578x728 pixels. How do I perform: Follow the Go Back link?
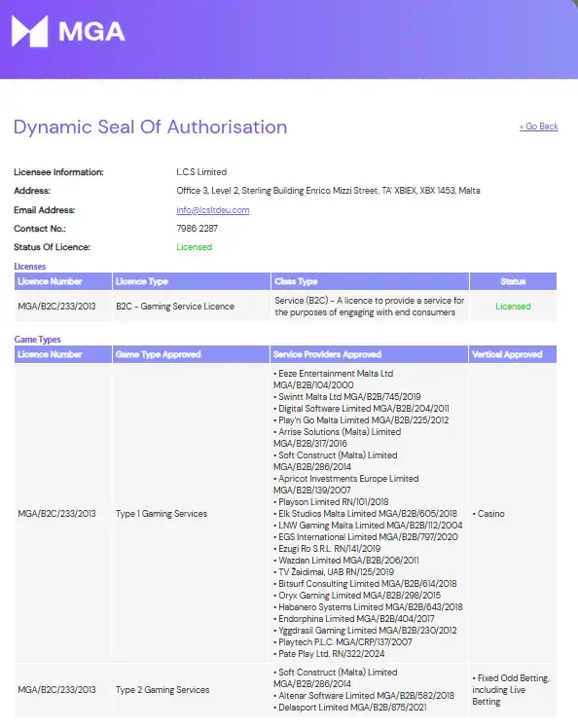point(538,127)
